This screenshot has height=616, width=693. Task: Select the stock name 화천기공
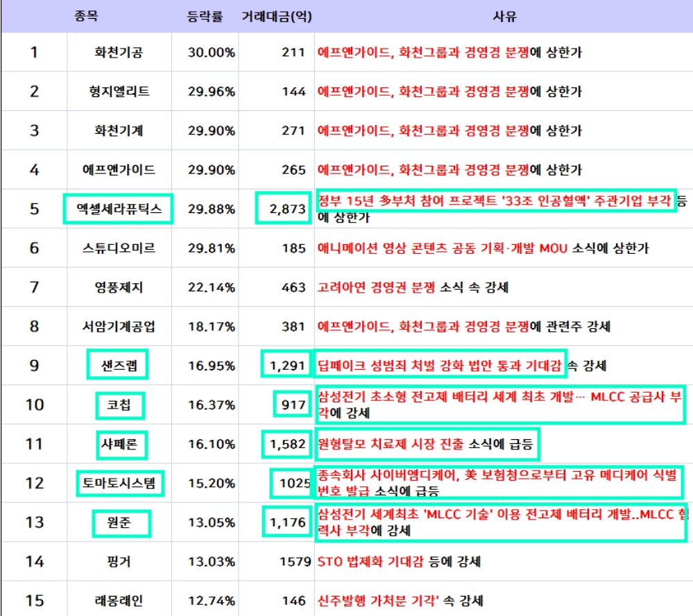[119, 52]
